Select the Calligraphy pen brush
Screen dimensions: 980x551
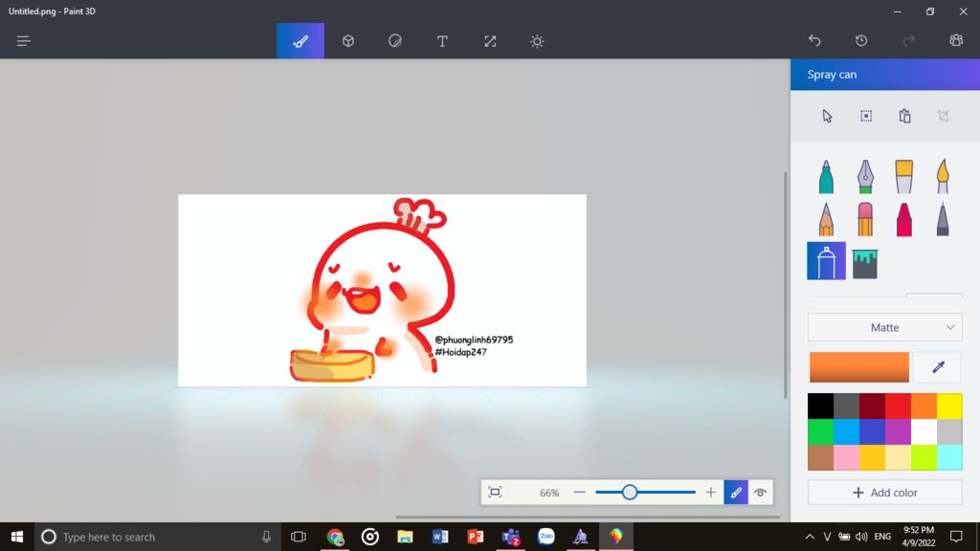click(865, 176)
